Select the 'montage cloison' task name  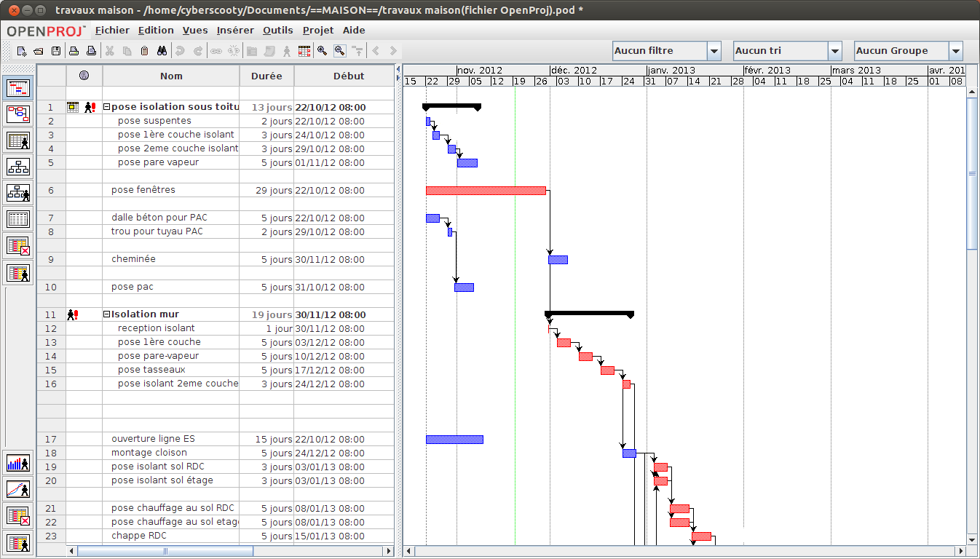[x=149, y=453]
